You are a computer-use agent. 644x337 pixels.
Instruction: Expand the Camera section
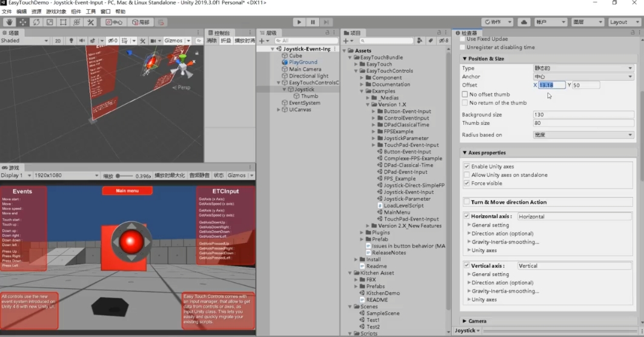pos(465,321)
